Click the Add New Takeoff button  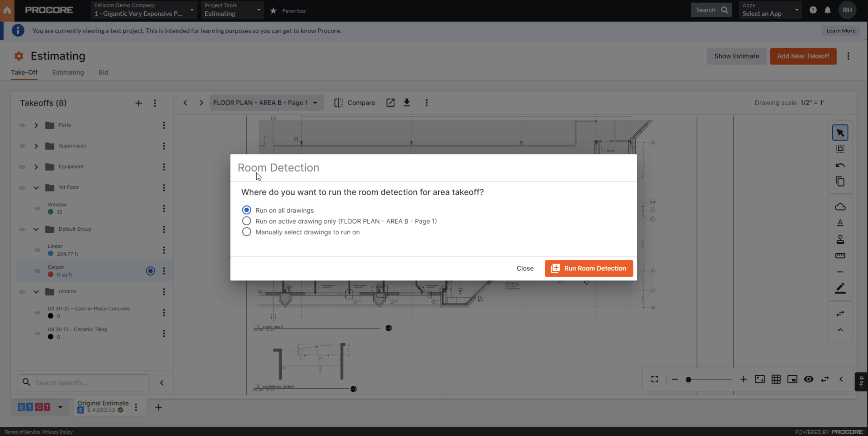tap(804, 56)
